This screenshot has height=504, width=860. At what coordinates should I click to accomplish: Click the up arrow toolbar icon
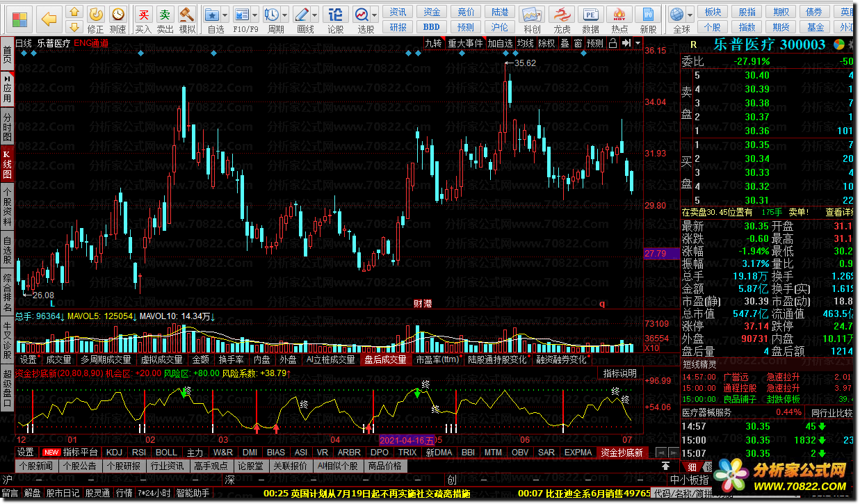coord(73,13)
